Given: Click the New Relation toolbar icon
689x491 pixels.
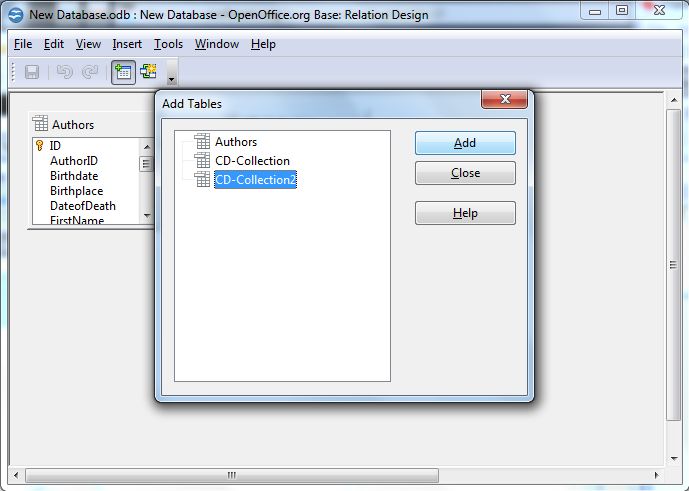Looking at the screenshot, I should point(149,72).
